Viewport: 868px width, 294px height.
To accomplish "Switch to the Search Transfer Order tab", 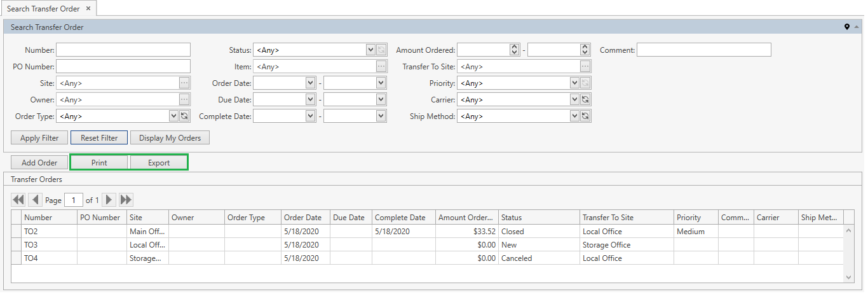I will pos(43,8).
